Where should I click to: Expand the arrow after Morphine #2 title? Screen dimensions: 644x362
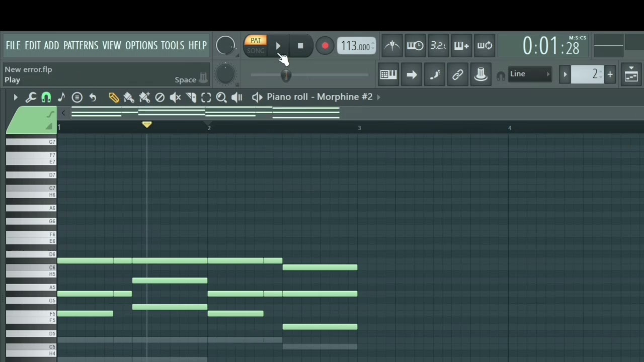(x=379, y=97)
